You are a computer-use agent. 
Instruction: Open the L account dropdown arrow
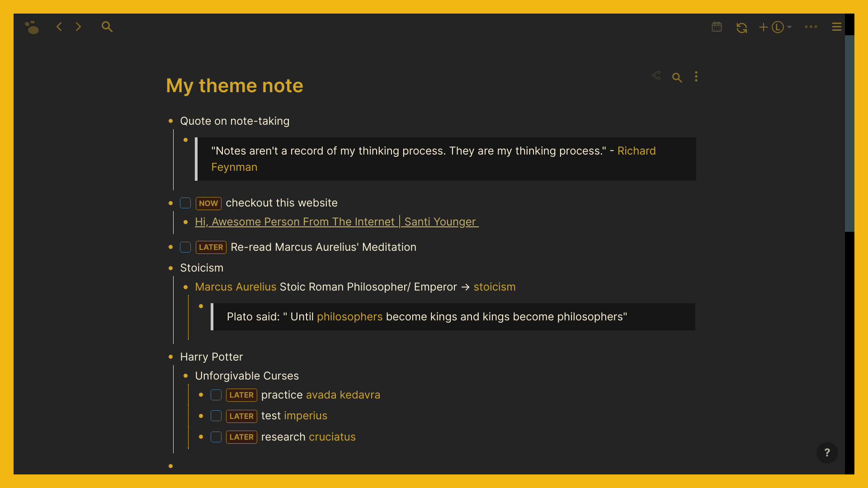789,27
